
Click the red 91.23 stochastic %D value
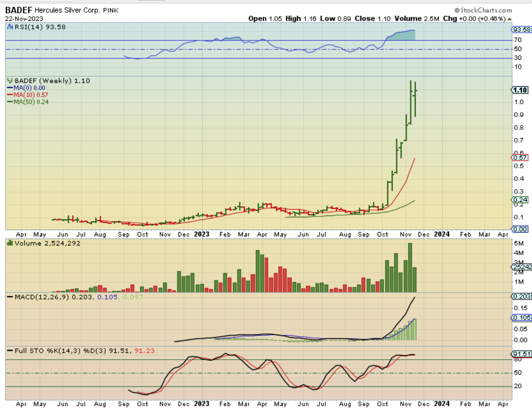(145, 351)
